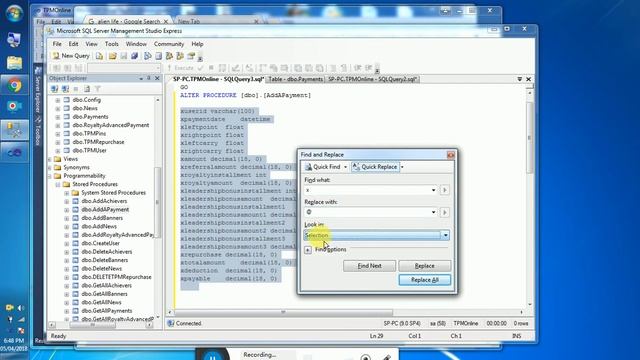Expand dbo.Config table node
The image size is (640, 360).
58,100
